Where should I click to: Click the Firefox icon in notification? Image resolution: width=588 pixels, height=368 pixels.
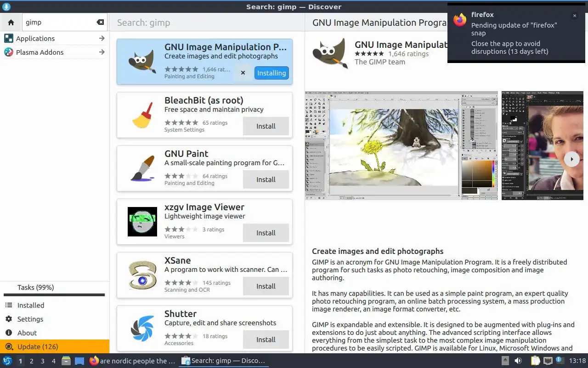tap(460, 19)
